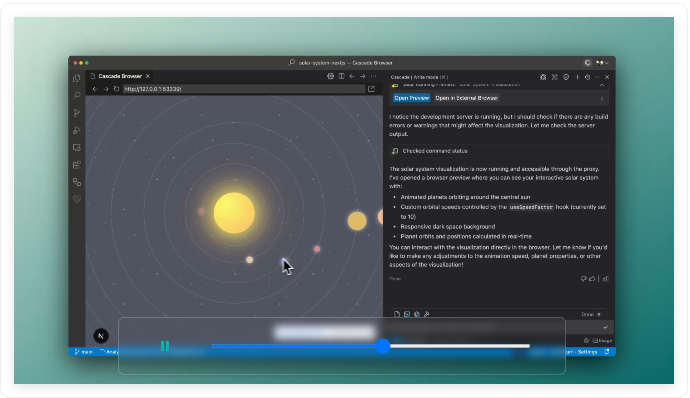Screen dimensions: 690x398
Task: Open Search from the activity bar
Action: (77, 96)
